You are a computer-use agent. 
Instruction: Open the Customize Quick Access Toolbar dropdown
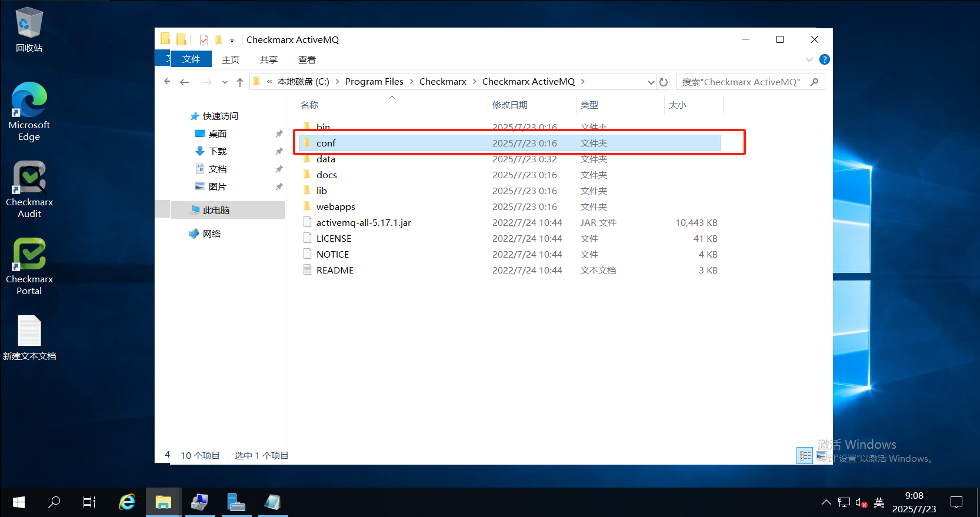pyautogui.click(x=232, y=41)
